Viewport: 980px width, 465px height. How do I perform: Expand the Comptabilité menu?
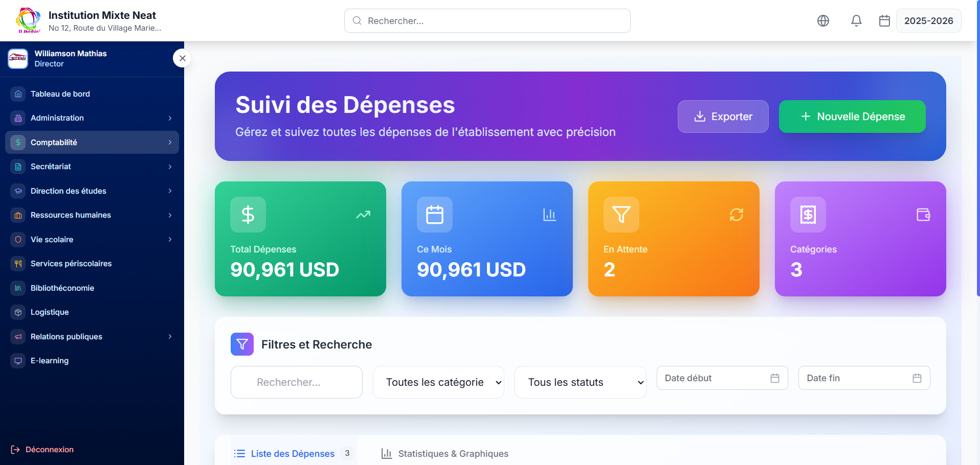tap(92, 143)
